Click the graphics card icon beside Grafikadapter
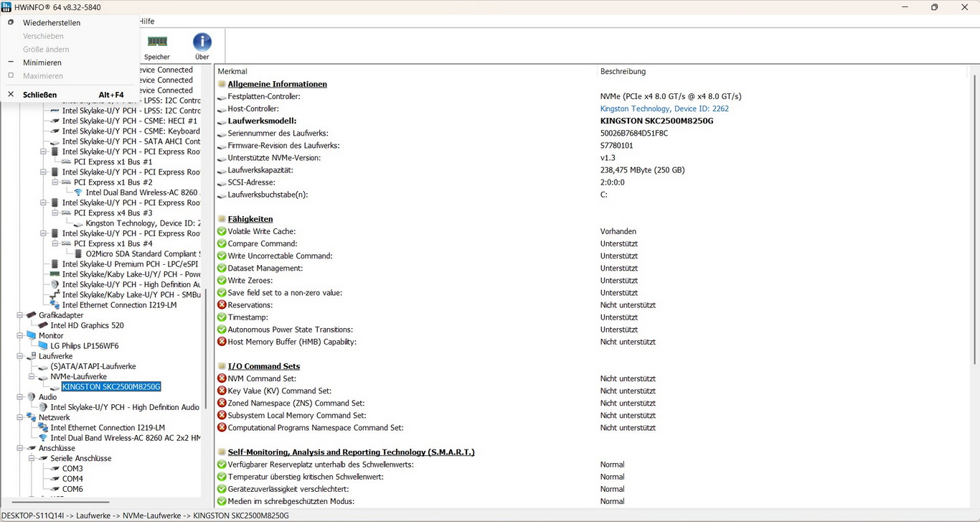The height and width of the screenshot is (522, 980). point(32,315)
